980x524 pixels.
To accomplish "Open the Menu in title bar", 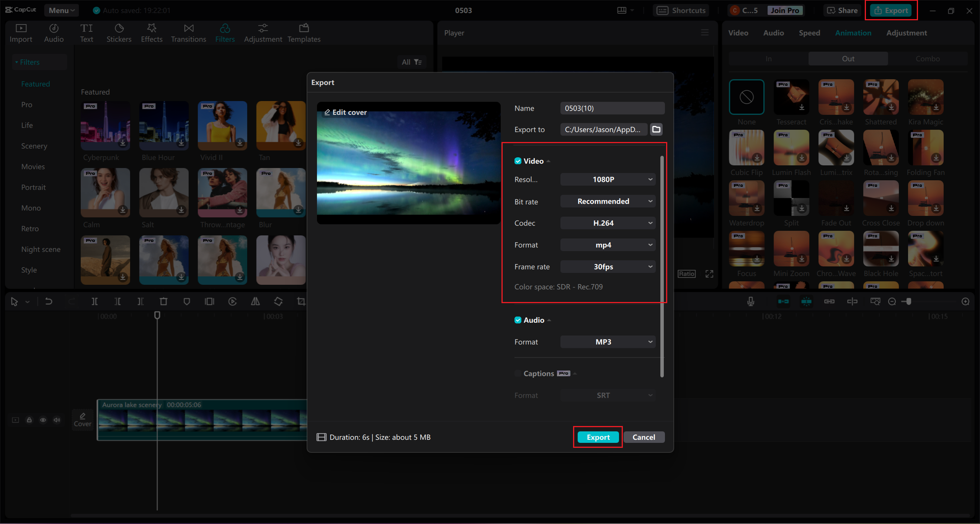I will tap(61, 10).
